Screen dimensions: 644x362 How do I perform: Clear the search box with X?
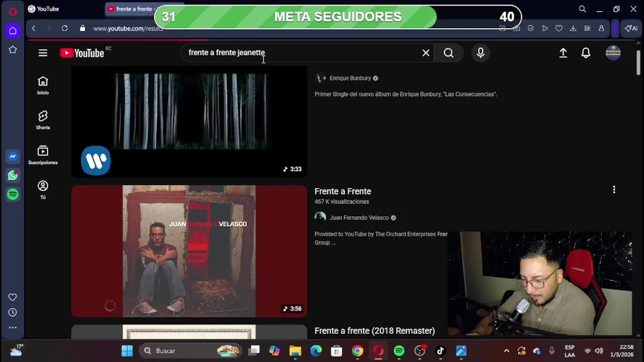pos(426,53)
